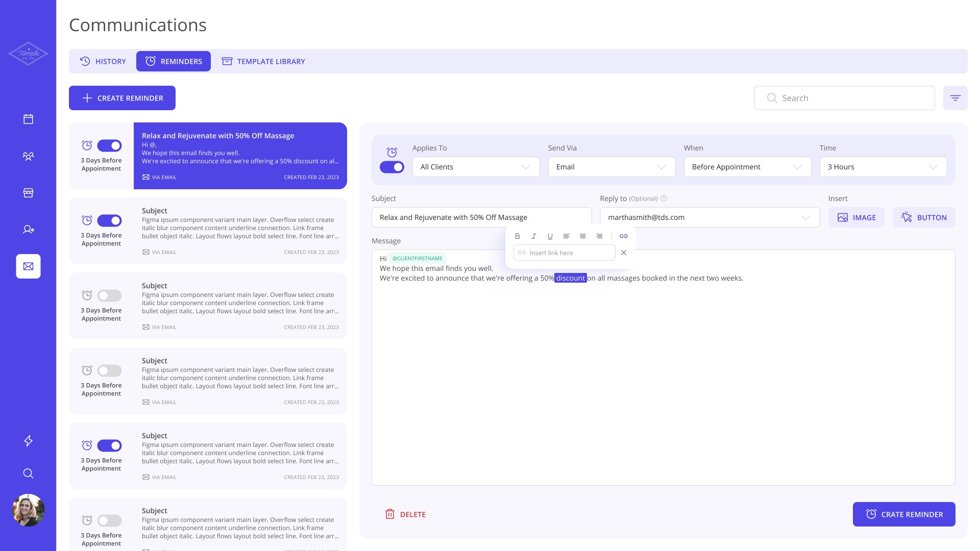Center-align the message text
The height and width of the screenshot is (551, 980).
pos(582,236)
